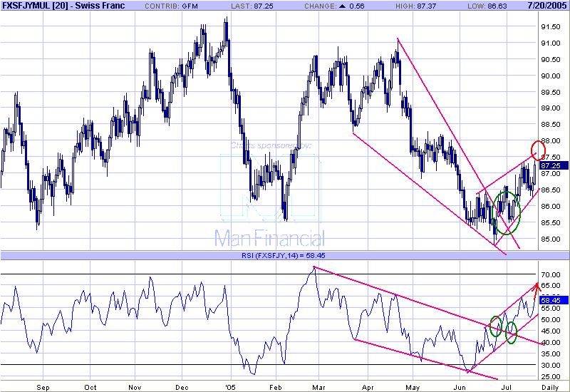Screen dimensions: 570x392
Task: Click the 91.00 price axis label
Action: [550, 43]
